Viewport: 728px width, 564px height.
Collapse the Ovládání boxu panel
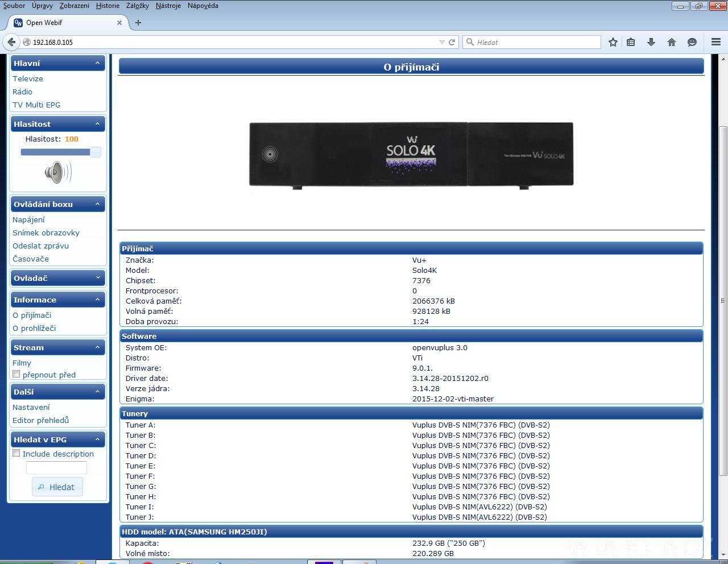pyautogui.click(x=97, y=204)
